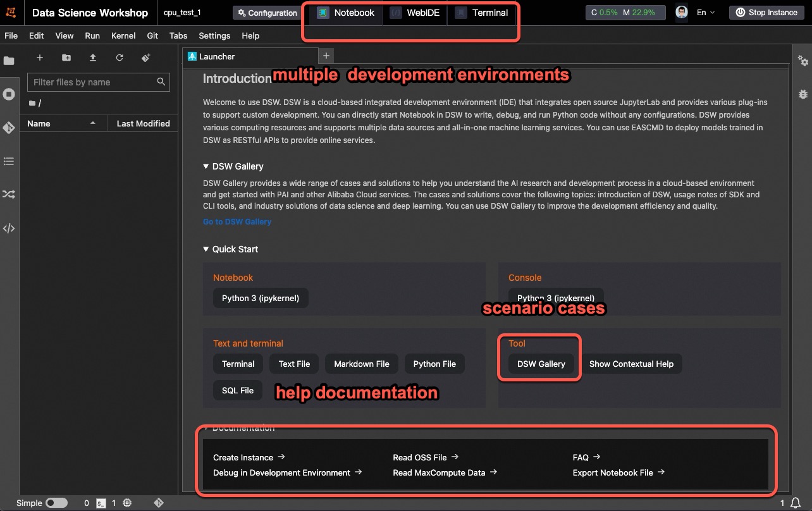Click Stop Instance button
This screenshot has width=812, height=511.
(x=768, y=13)
